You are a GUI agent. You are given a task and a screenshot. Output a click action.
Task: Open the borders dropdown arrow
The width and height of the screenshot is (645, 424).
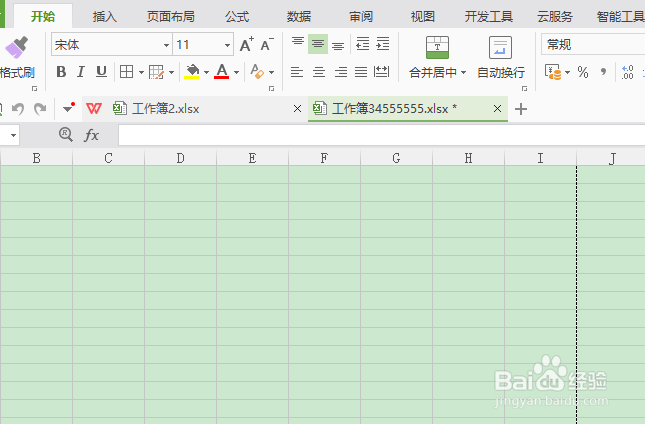point(141,72)
